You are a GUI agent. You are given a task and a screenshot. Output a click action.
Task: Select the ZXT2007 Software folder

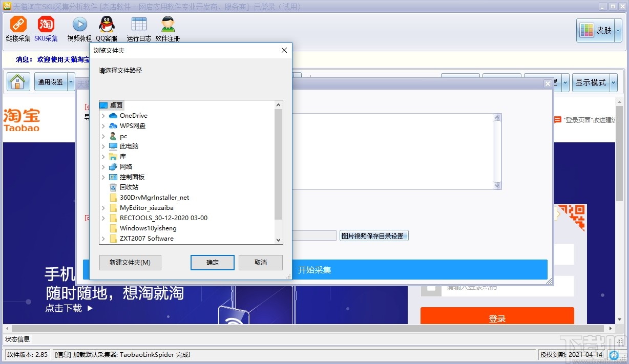pyautogui.click(x=146, y=239)
